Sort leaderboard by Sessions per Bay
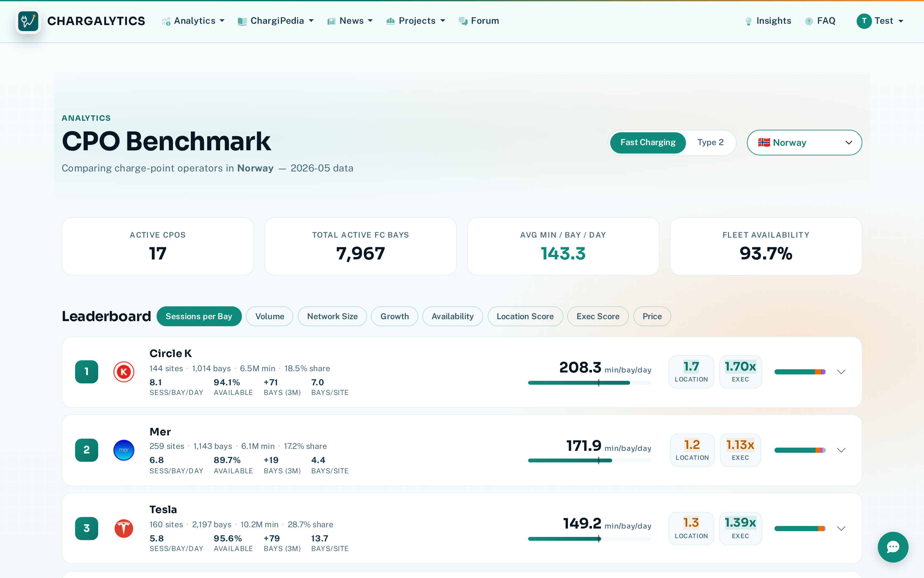924x578 pixels. (199, 316)
